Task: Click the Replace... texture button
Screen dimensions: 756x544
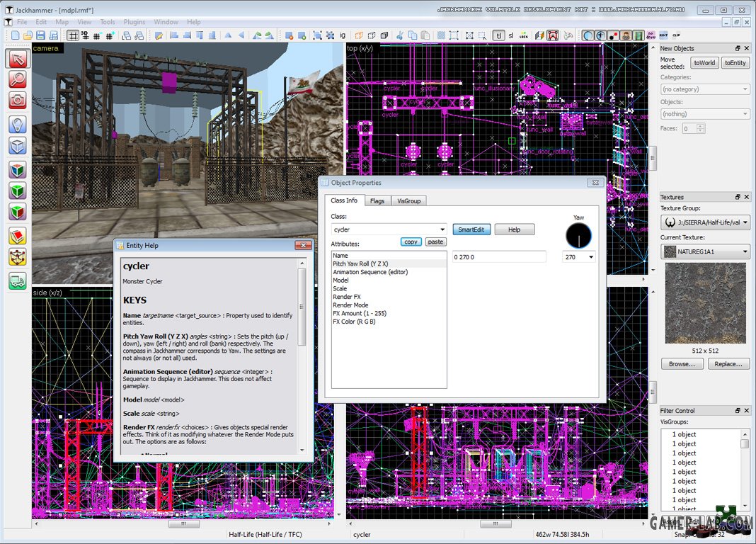Action: (x=728, y=363)
